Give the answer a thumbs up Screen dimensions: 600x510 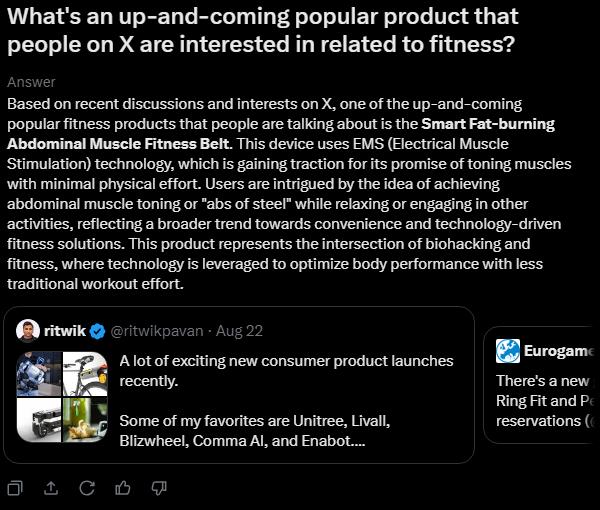[x=123, y=487]
